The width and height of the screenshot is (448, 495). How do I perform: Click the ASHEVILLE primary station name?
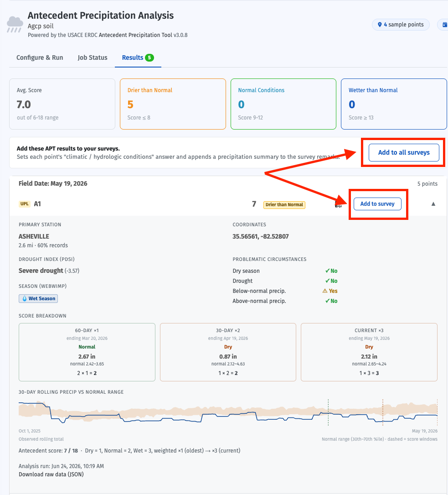(x=34, y=236)
